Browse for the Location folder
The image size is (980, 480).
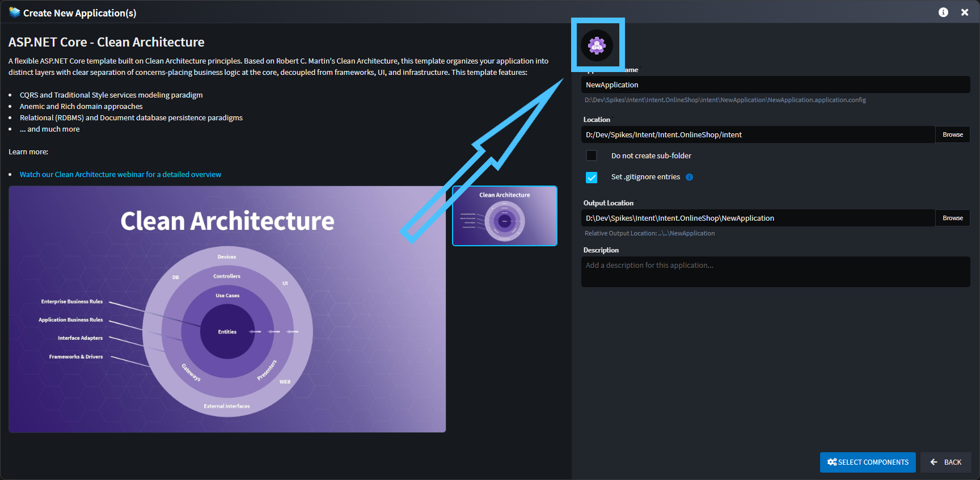point(953,134)
